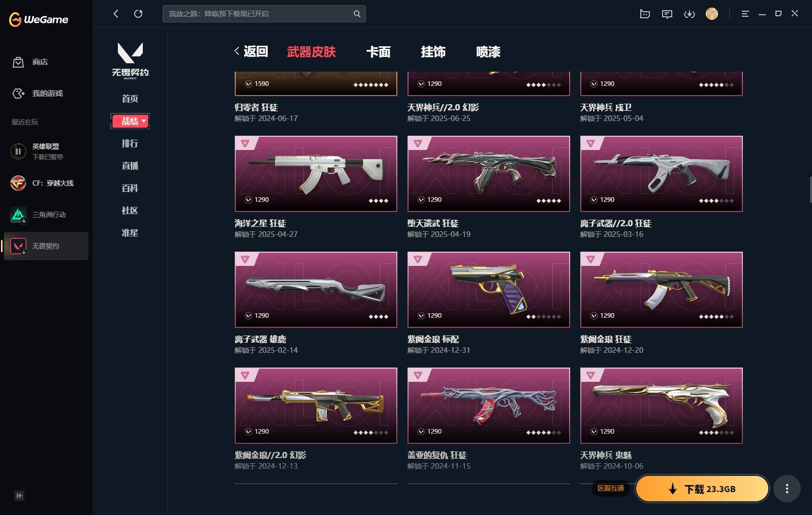Open the hamburger menu icon

point(745,14)
